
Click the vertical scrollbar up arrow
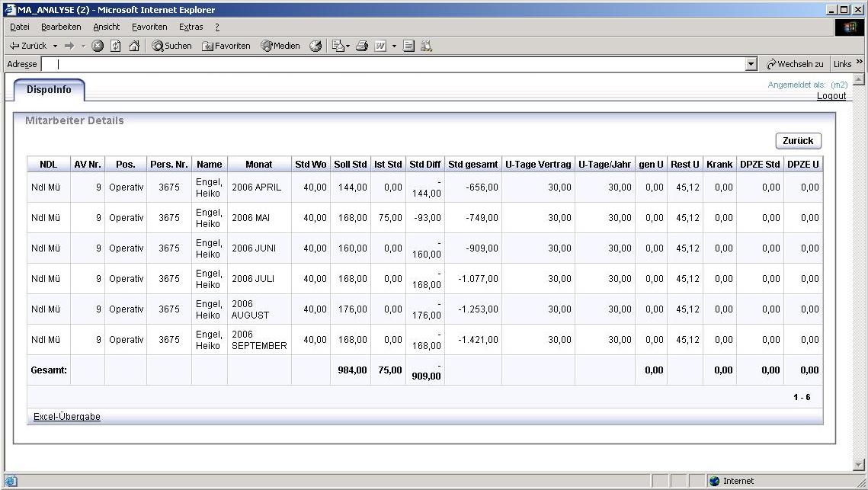click(859, 79)
